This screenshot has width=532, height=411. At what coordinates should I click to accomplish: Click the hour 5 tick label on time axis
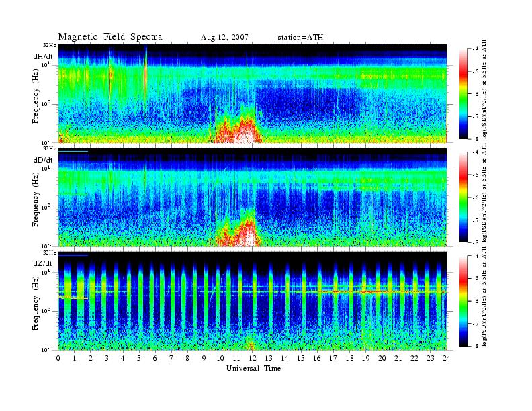139,358
